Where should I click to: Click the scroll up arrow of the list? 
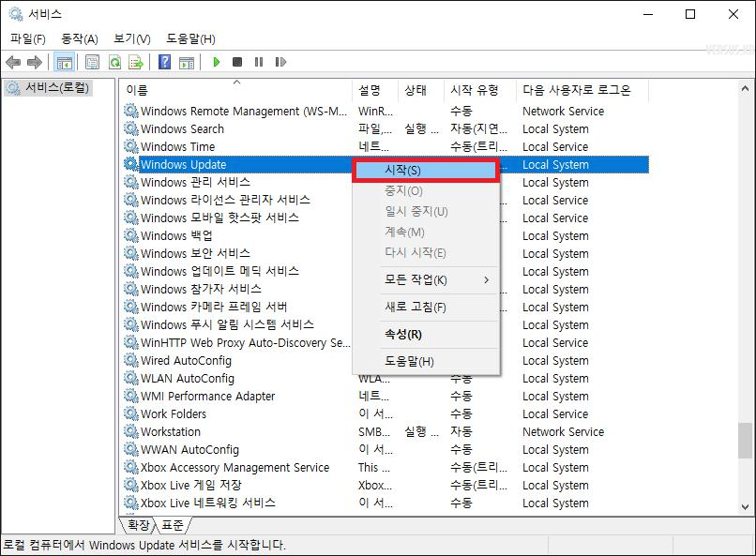[x=745, y=88]
